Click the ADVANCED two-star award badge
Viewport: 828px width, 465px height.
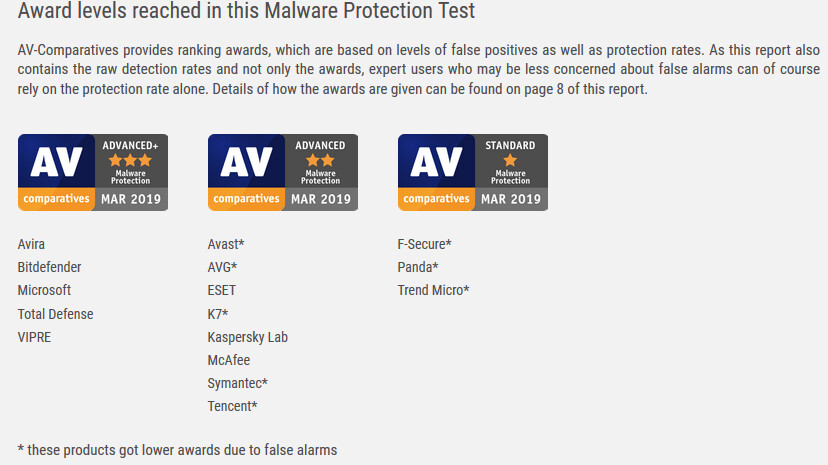283,173
